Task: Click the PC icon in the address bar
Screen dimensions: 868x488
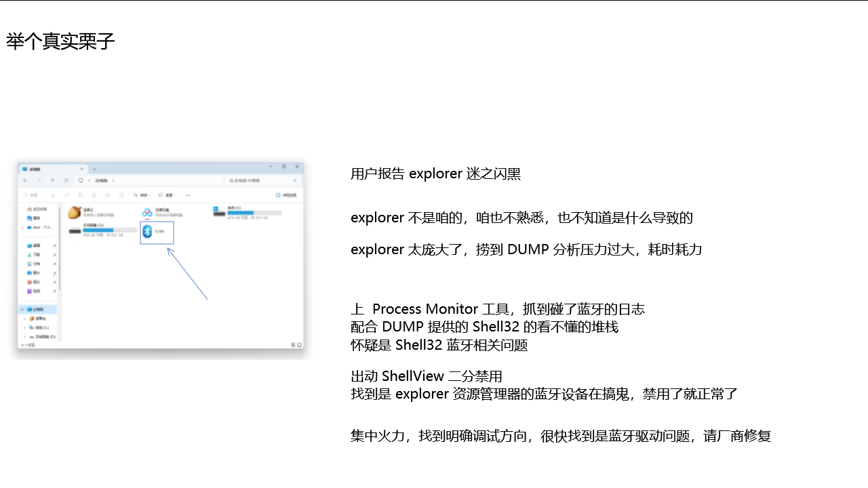Action: (81, 180)
